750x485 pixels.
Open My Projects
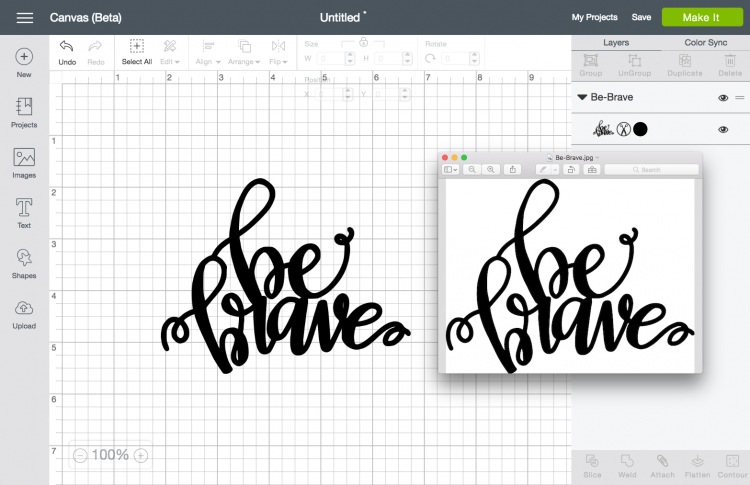pyautogui.click(x=595, y=17)
